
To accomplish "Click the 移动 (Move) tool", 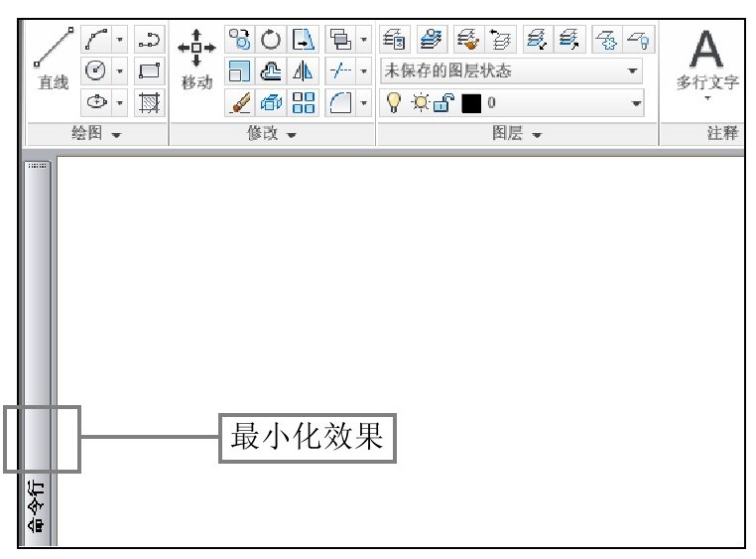I will coord(196,62).
